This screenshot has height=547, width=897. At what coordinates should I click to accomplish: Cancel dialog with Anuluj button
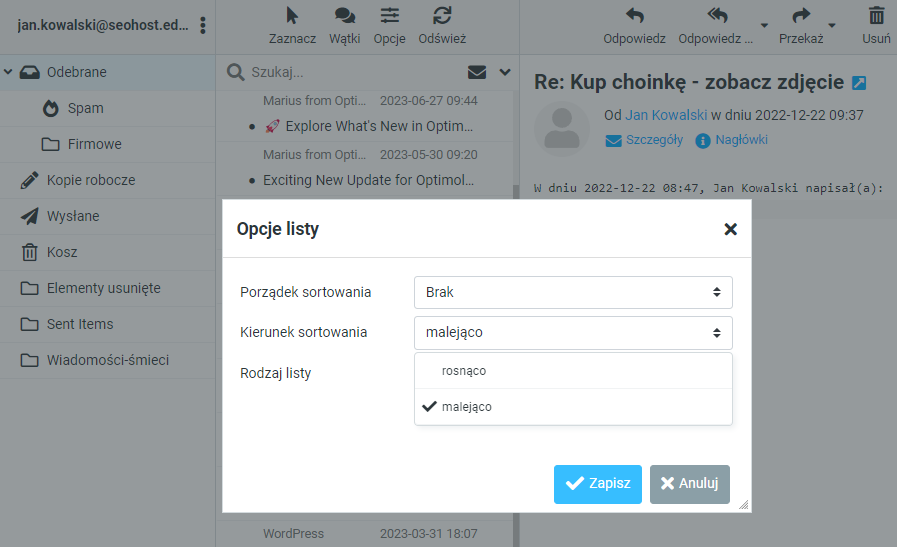(689, 484)
